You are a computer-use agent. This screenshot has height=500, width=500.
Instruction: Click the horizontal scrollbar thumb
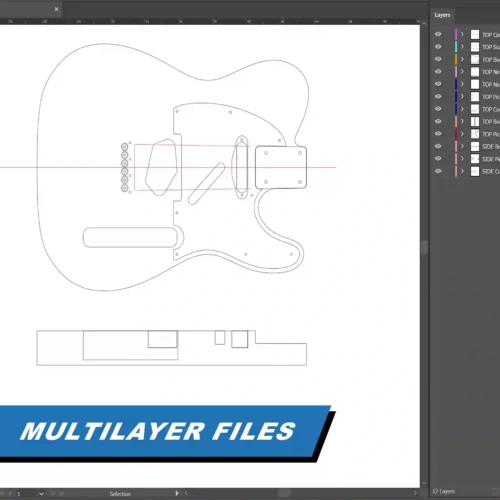tap(284, 493)
